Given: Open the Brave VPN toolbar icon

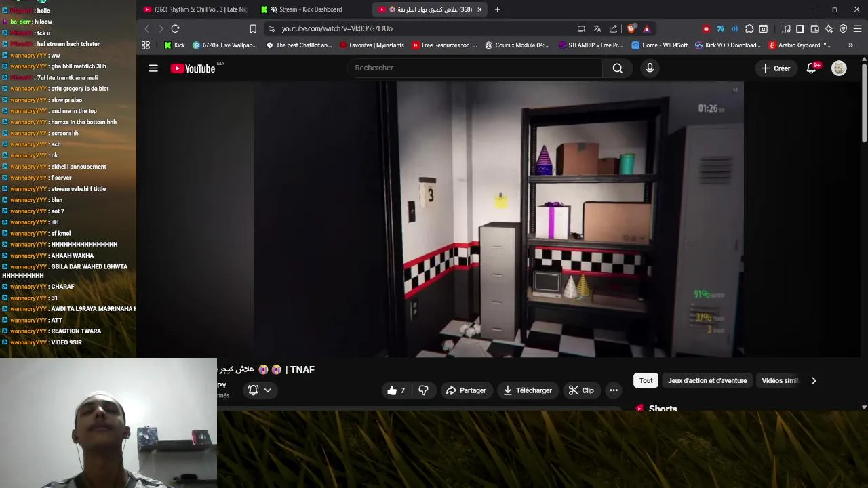Looking at the screenshot, I should (x=843, y=28).
